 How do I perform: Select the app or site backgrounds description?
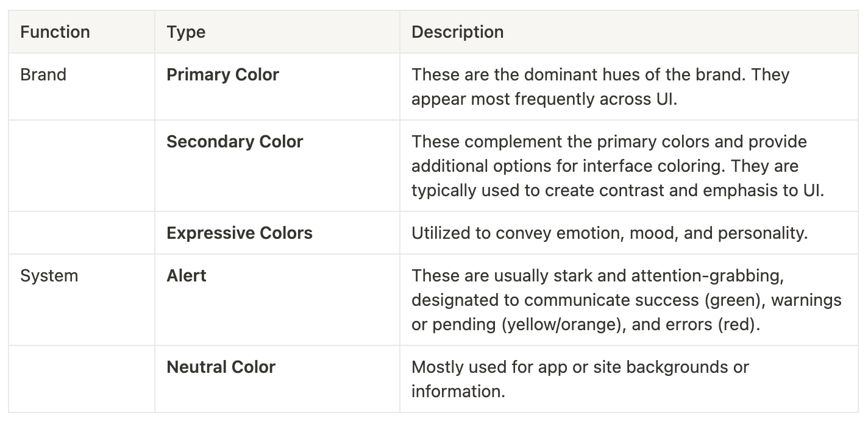pyautogui.click(x=580, y=379)
